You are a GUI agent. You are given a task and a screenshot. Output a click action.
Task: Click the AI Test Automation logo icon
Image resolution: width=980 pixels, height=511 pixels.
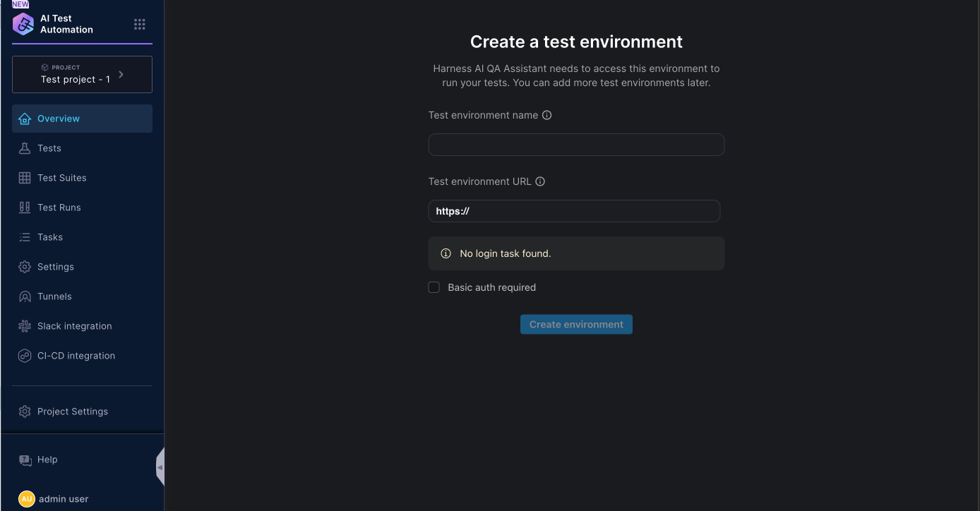coord(23,24)
